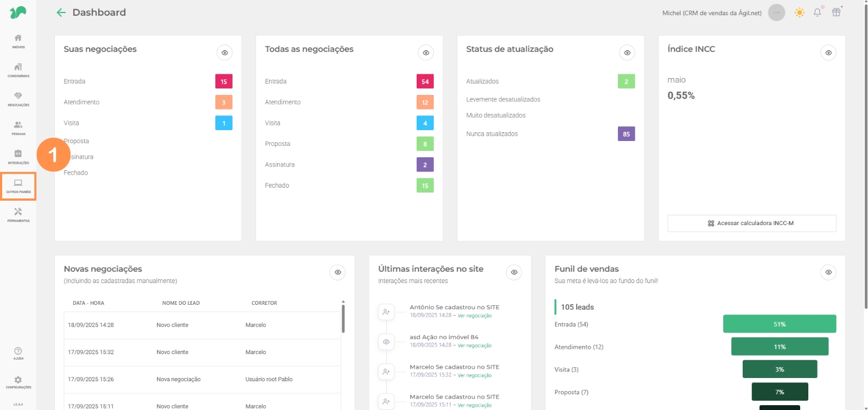The height and width of the screenshot is (410, 868).
Task: Open the Pessoas sidebar section
Action: pyautogui.click(x=18, y=127)
